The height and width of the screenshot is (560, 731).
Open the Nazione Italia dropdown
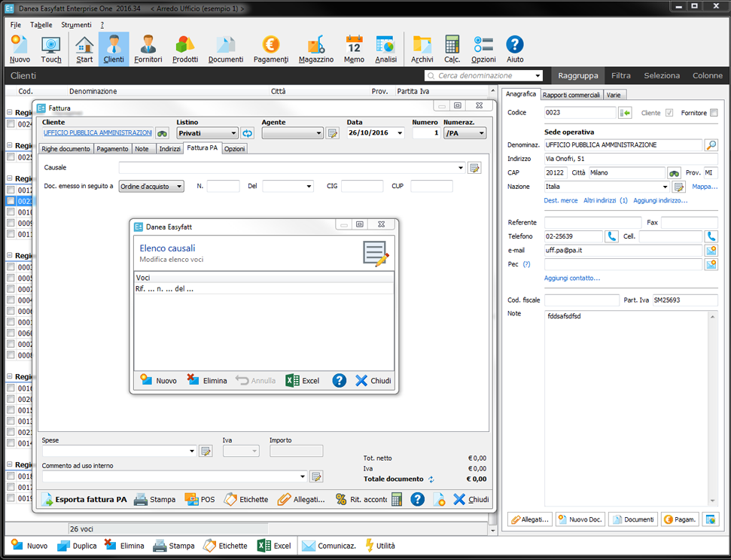(665, 187)
